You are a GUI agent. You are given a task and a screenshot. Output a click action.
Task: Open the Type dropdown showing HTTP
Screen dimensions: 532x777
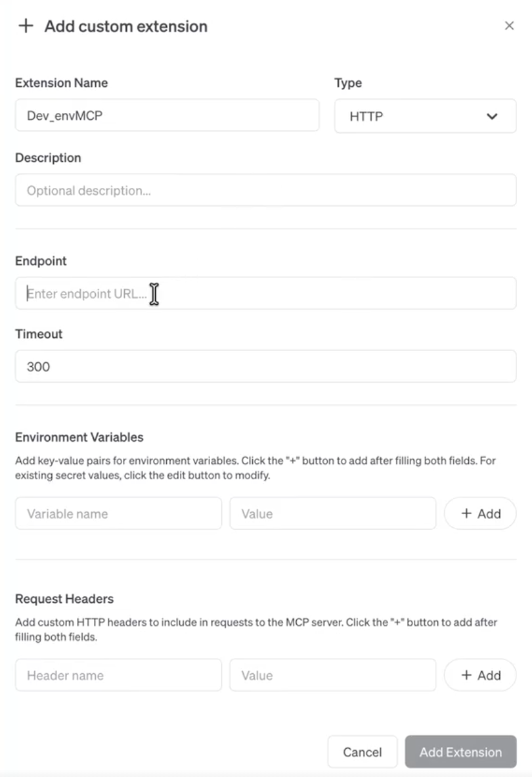tap(425, 116)
